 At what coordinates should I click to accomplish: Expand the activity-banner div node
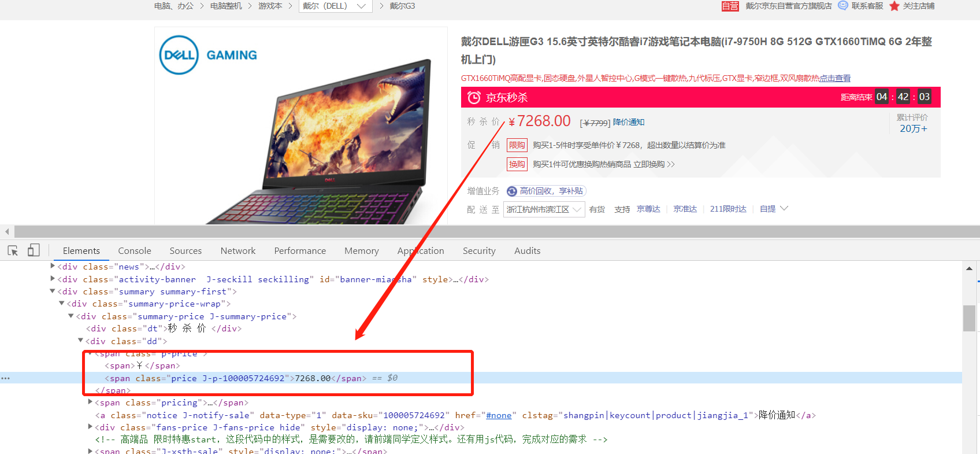(x=53, y=279)
